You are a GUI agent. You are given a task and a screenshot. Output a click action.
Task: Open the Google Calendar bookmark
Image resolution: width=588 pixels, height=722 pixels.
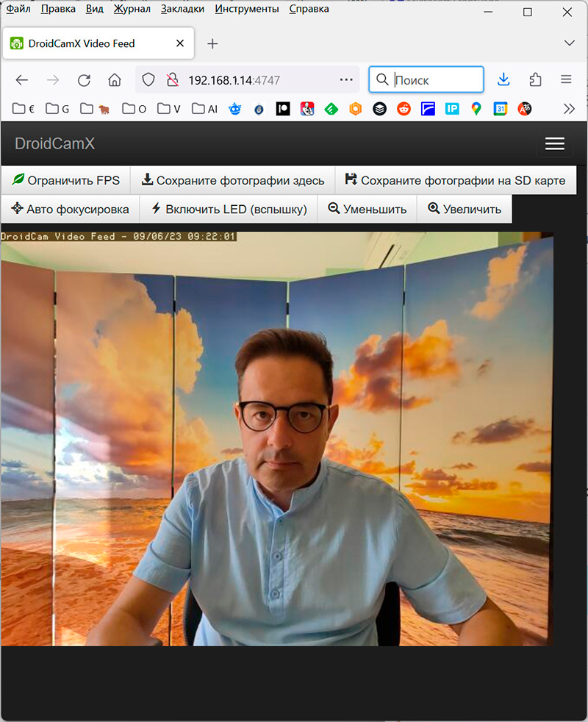[x=501, y=109]
